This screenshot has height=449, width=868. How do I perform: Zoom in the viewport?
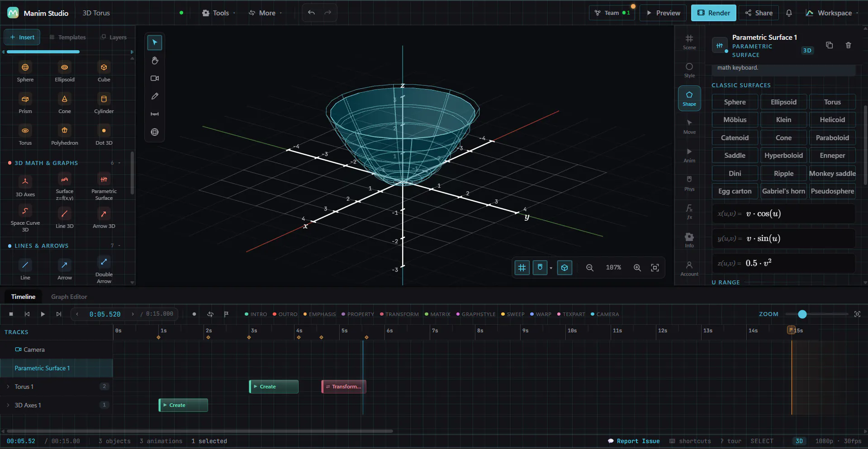(637, 268)
